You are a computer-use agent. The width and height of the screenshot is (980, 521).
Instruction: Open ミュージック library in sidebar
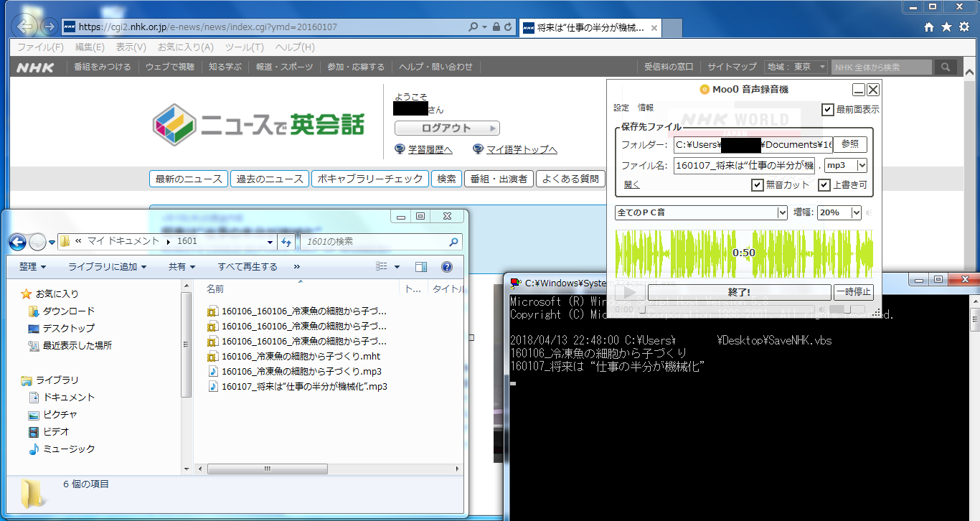pyautogui.click(x=61, y=449)
